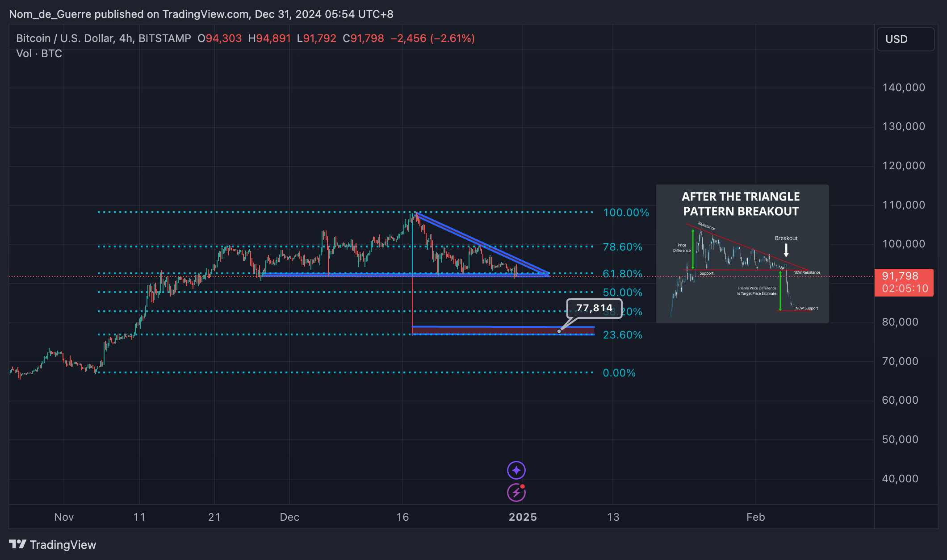Click the 120,000 price axis label
Screen dimensions: 947x560
(904, 166)
